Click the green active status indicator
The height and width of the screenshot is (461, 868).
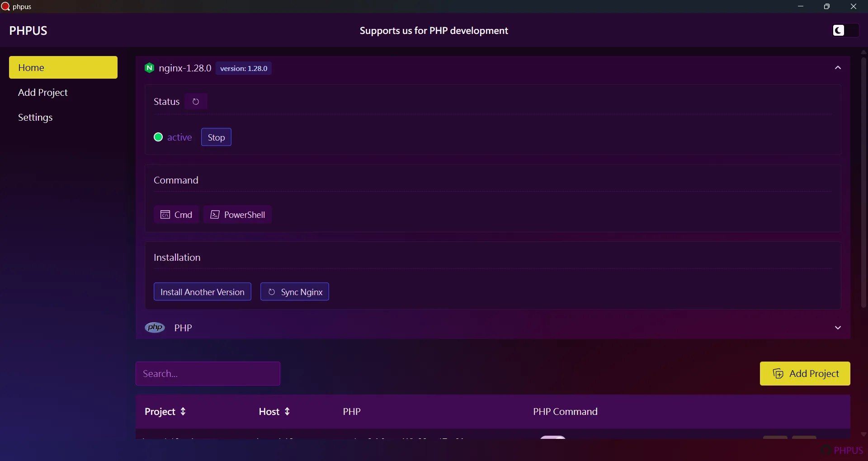(158, 137)
